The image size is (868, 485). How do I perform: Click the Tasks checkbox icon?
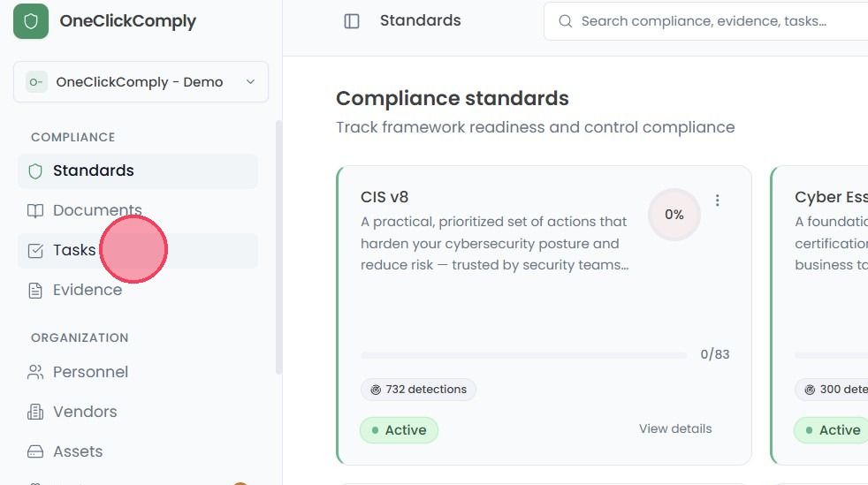35,251
